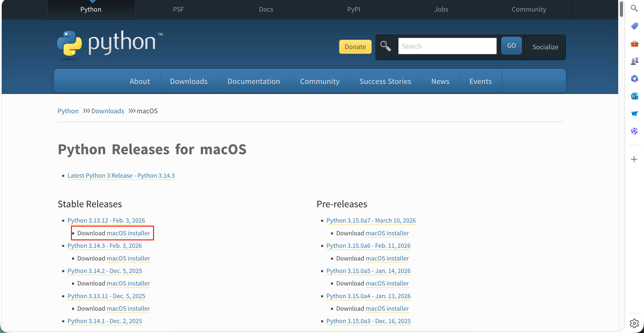The width and height of the screenshot is (644, 333).
Task: Click into the Search text field
Action: [447, 46]
